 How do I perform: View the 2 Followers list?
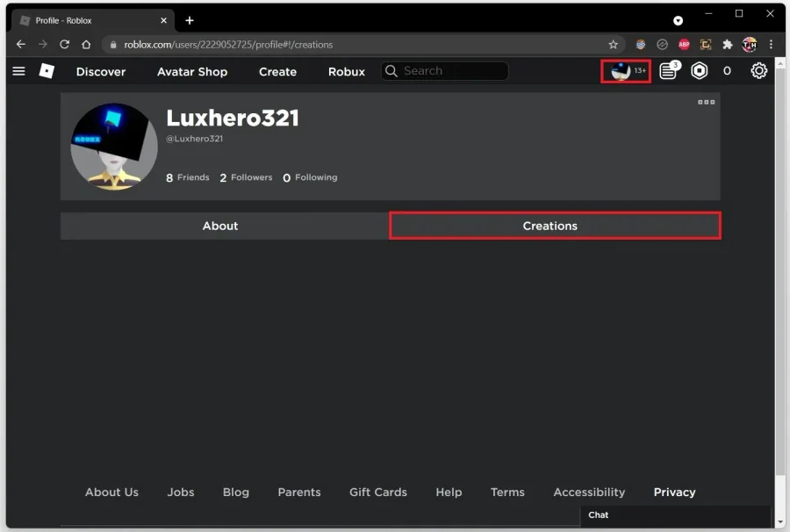click(246, 177)
